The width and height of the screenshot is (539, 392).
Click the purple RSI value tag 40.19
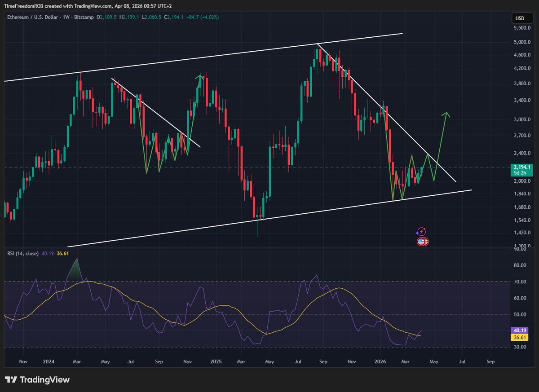520,330
